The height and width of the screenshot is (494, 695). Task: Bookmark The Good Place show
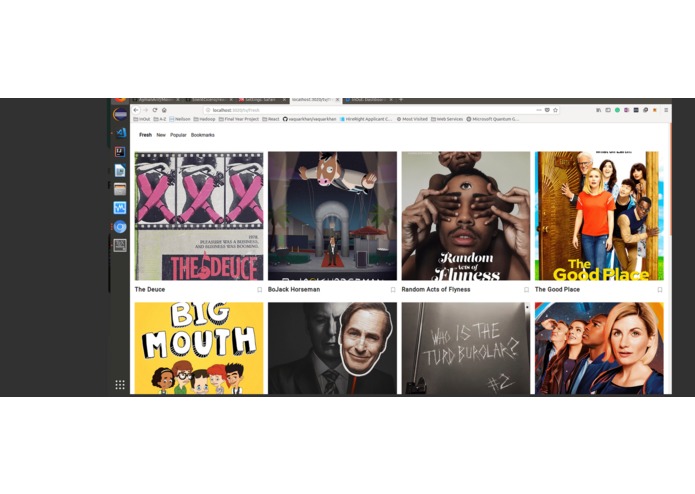pyautogui.click(x=660, y=290)
